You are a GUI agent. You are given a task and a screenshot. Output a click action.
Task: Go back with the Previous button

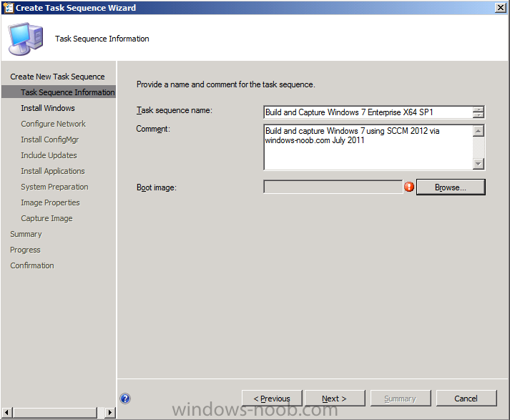pos(272,399)
